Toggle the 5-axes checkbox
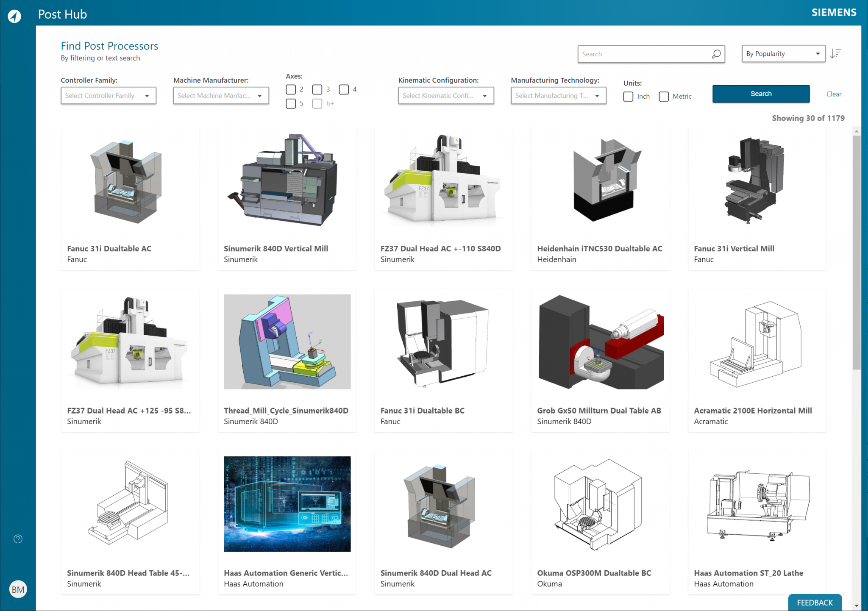The width and height of the screenshot is (868, 611). click(x=291, y=103)
